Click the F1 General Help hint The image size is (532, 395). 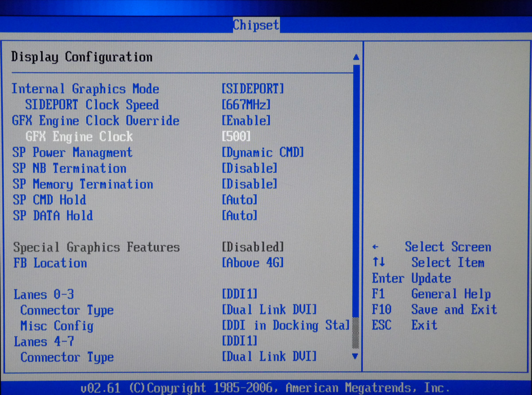pos(431,294)
